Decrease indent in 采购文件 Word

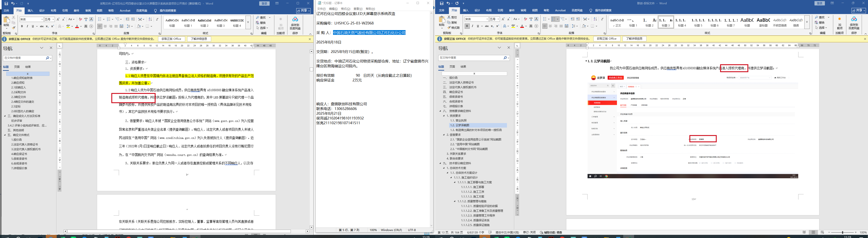click(x=127, y=19)
